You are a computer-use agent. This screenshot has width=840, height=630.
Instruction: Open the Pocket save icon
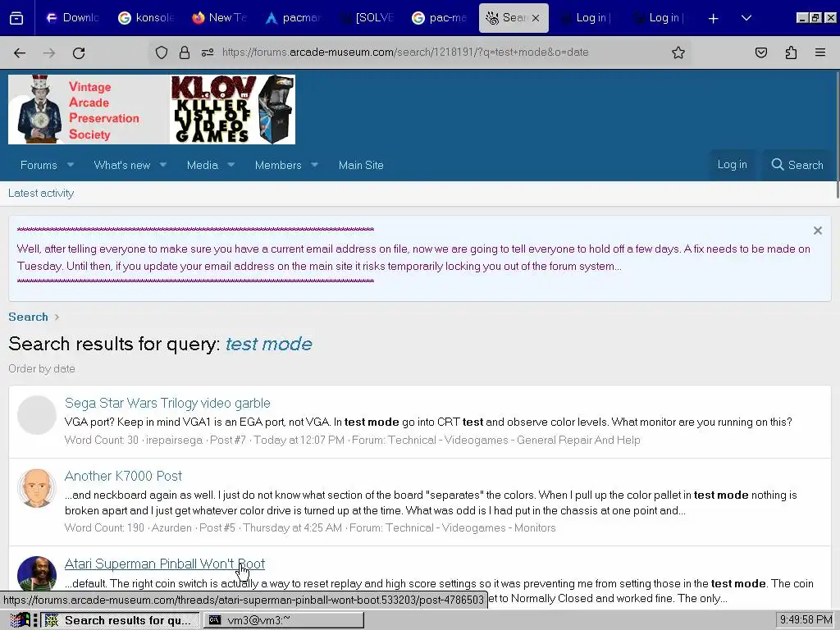[x=761, y=52]
